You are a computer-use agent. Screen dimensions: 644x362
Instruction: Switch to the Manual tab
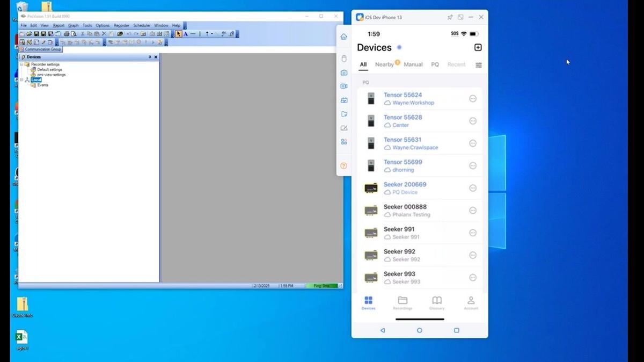coord(413,64)
